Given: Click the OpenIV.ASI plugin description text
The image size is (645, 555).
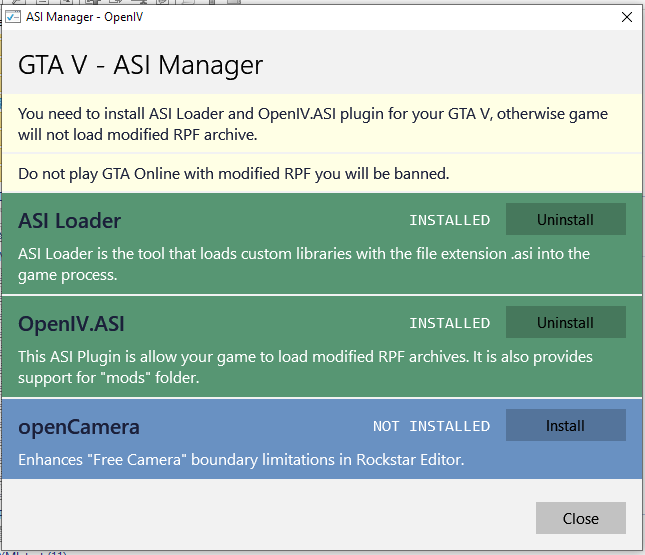Looking at the screenshot, I should pyautogui.click(x=305, y=366).
